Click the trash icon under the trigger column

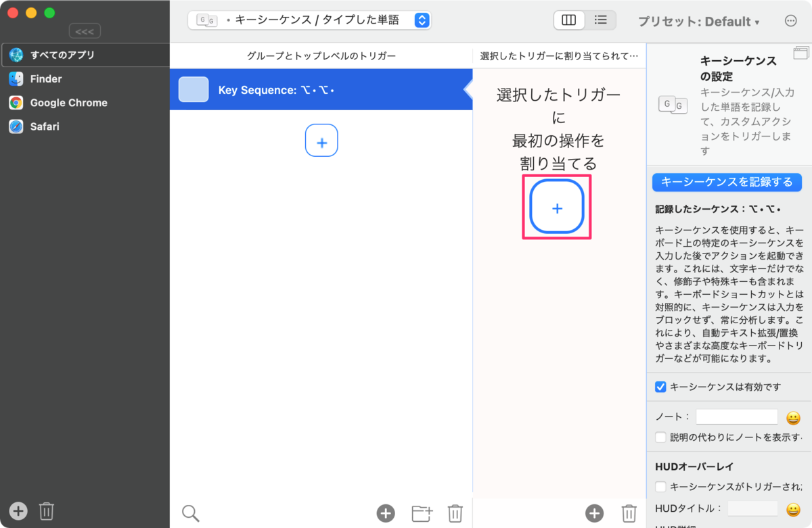click(455, 513)
